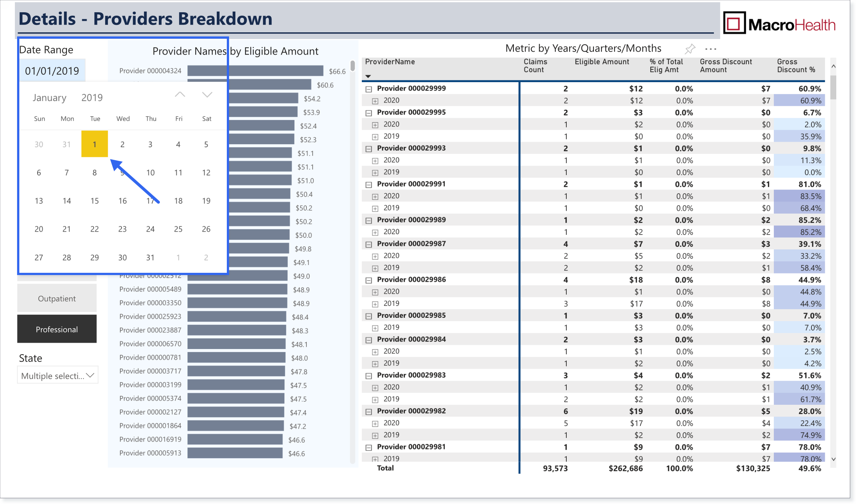Select January 15 in calendar

point(94,201)
